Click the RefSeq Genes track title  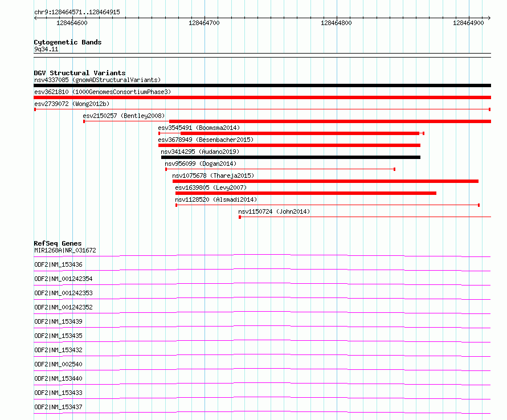point(58,243)
